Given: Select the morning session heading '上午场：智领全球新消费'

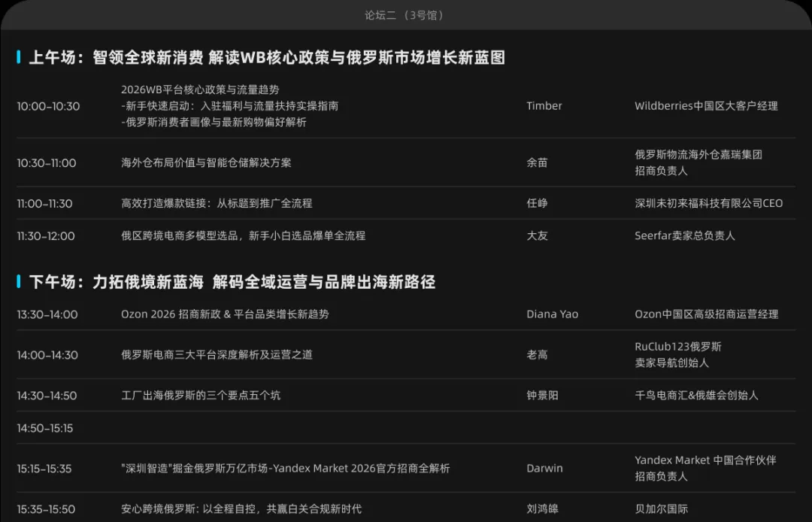Looking at the screenshot, I should tap(116, 57).
